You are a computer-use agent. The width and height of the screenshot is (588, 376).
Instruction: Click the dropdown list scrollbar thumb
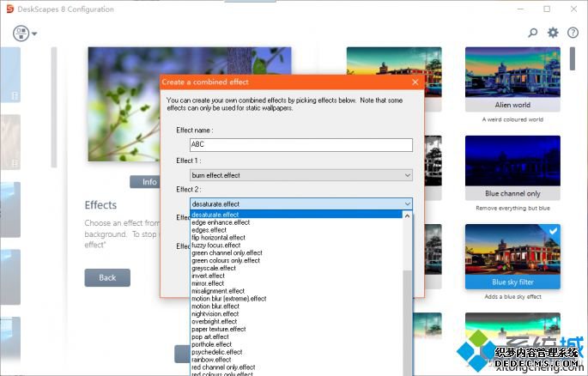click(407, 323)
